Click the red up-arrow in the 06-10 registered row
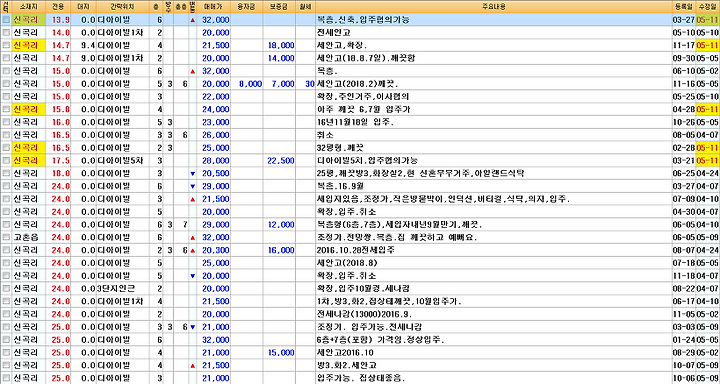This screenshot has width=720, height=384. [x=192, y=71]
